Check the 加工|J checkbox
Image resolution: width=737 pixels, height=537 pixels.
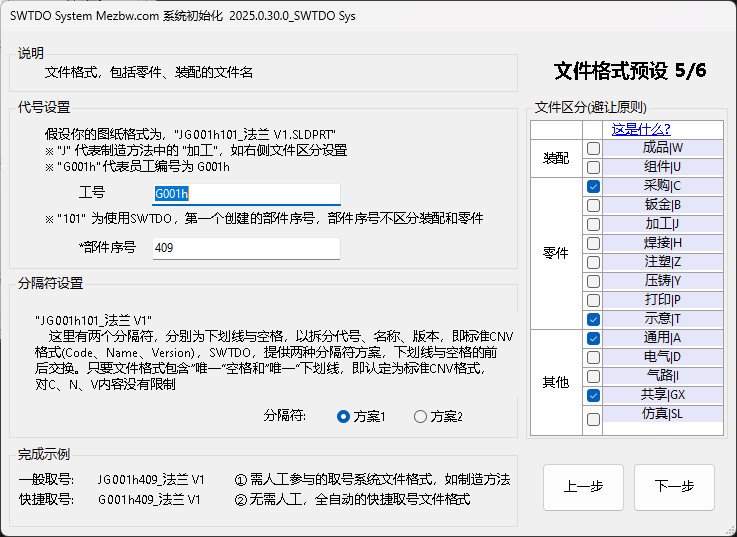[x=594, y=224]
